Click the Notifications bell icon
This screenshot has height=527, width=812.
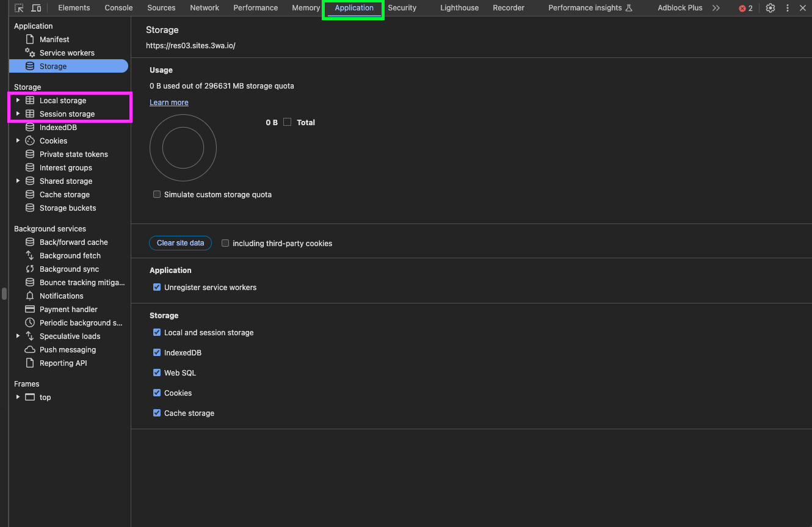[x=29, y=296]
